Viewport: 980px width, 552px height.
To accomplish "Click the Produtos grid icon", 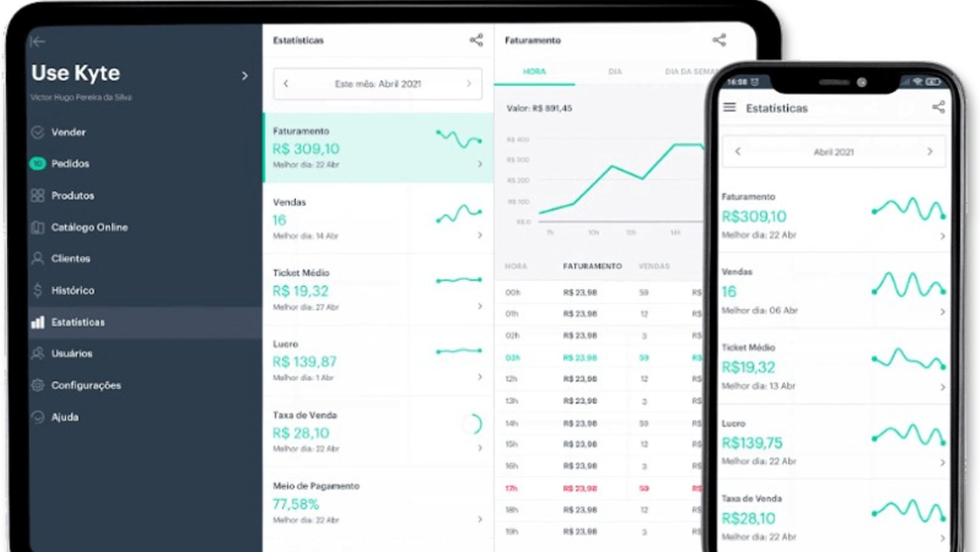I will 38,195.
